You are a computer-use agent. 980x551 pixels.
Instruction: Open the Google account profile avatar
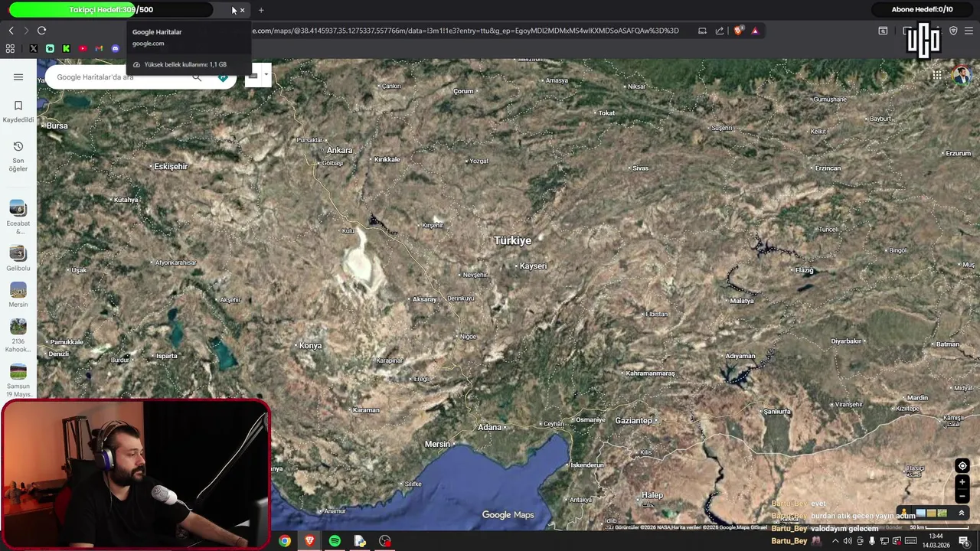point(962,75)
